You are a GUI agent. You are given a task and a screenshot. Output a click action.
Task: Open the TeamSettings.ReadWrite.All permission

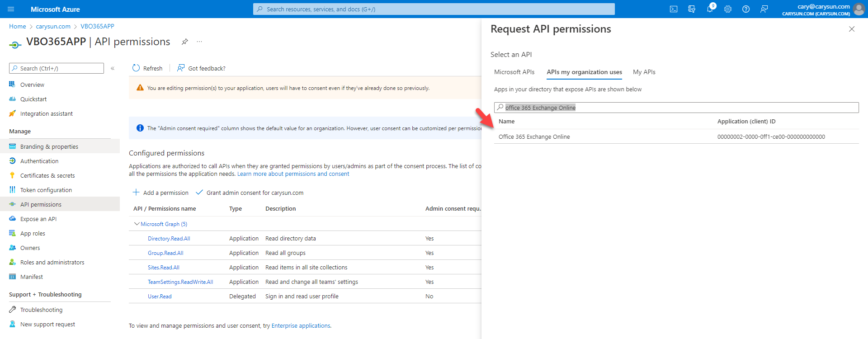180,282
